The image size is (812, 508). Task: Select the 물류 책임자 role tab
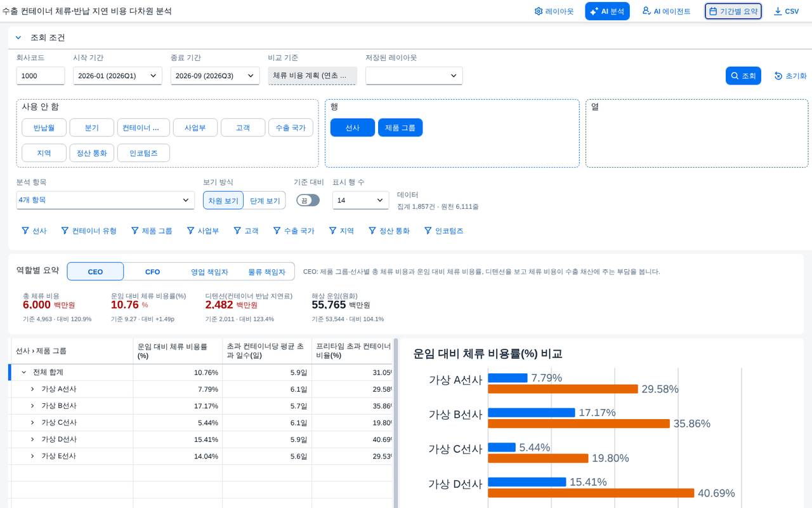point(266,272)
